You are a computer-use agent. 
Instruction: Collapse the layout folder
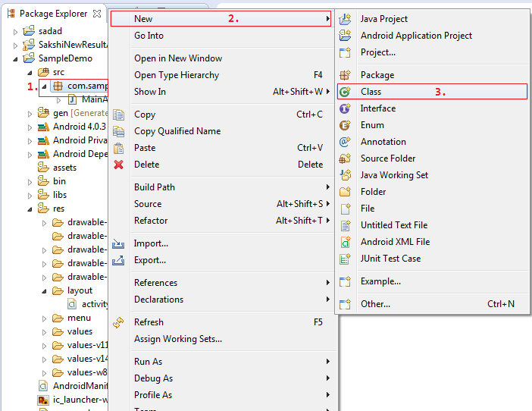tap(45, 290)
